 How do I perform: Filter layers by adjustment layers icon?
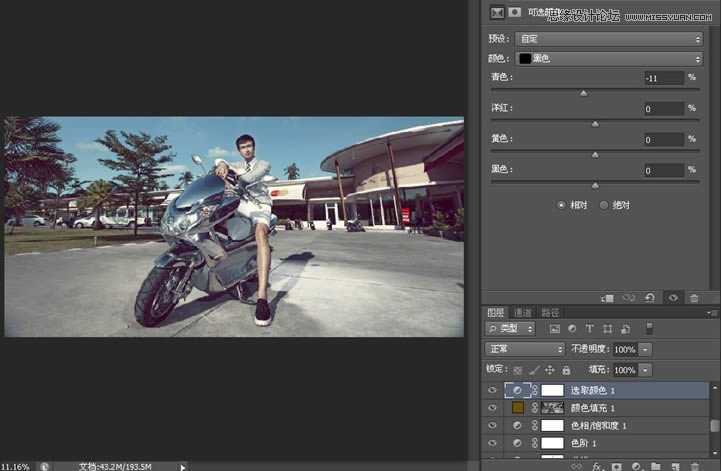572,329
